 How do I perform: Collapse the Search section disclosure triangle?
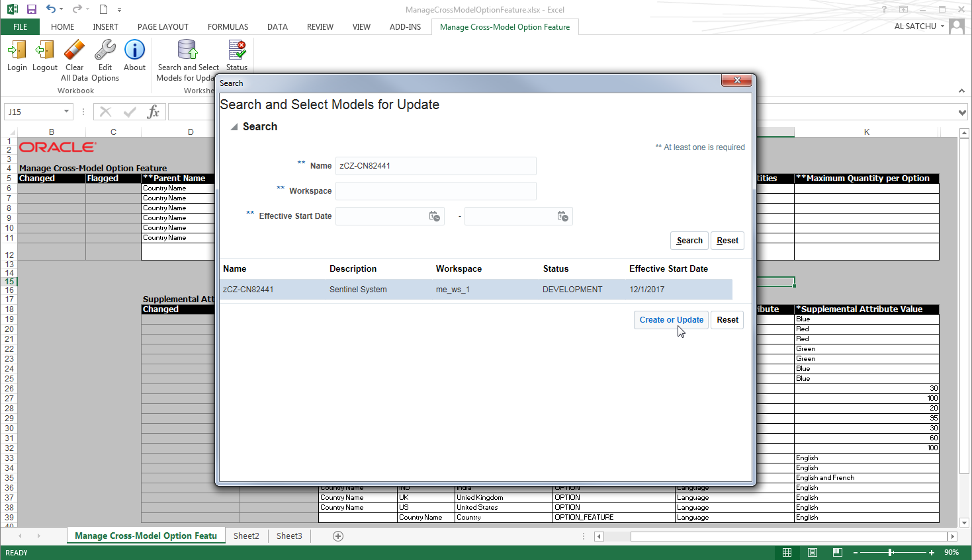point(234,127)
